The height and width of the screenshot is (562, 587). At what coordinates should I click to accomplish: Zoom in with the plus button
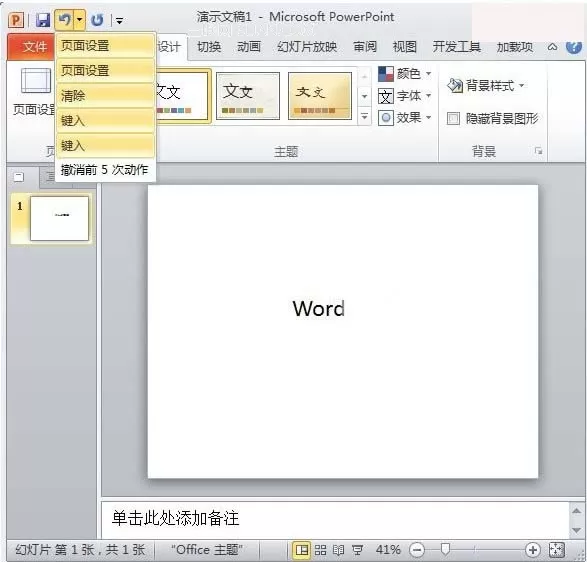tap(532, 550)
